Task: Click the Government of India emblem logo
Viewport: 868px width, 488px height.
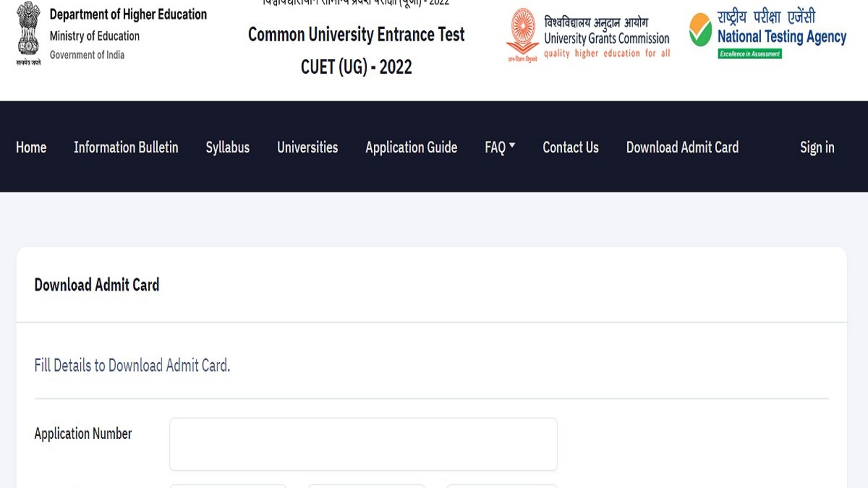Action: pyautogui.click(x=28, y=34)
